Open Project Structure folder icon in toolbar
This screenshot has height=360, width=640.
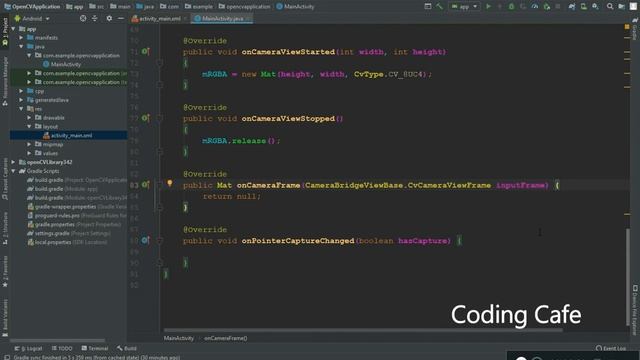point(622,7)
